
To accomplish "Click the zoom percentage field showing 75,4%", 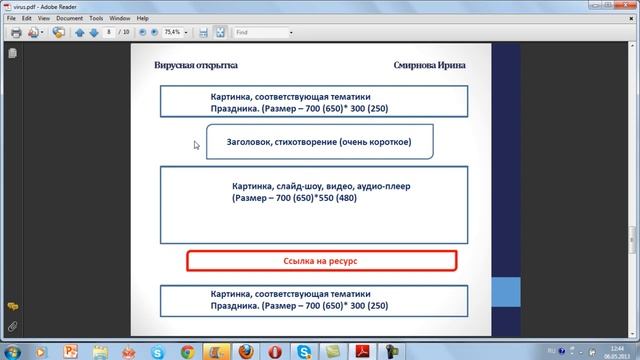I will [x=172, y=32].
